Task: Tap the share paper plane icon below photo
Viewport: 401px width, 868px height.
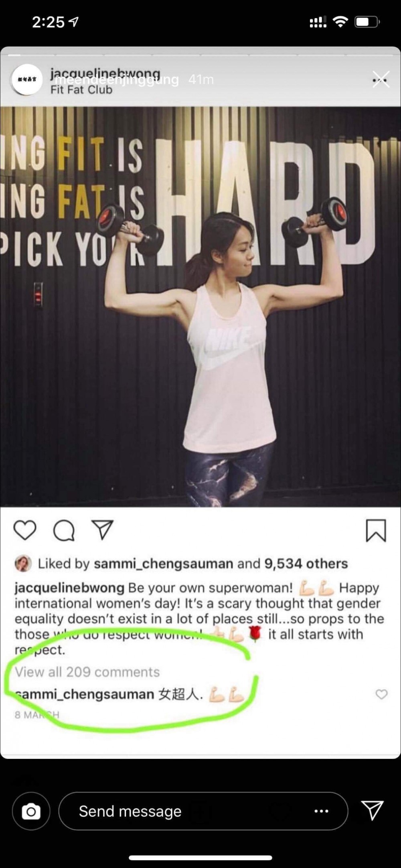Action: point(103,530)
